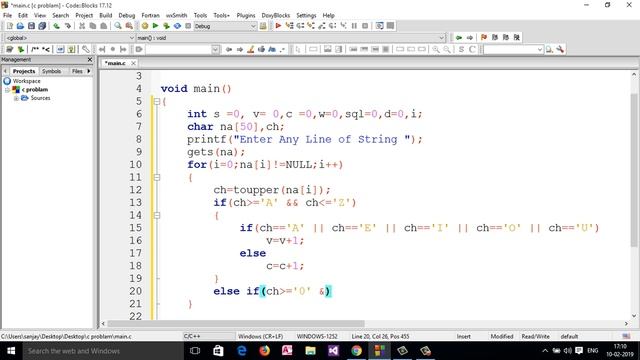Open the <global> scope dropdown
This screenshot has width=640, height=360.
click(131, 38)
